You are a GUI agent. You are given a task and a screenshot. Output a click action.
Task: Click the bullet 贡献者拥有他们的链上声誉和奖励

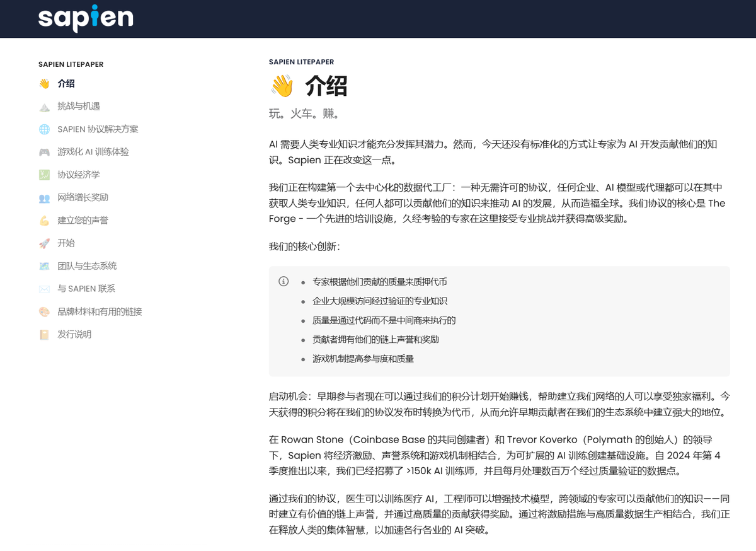(x=376, y=339)
